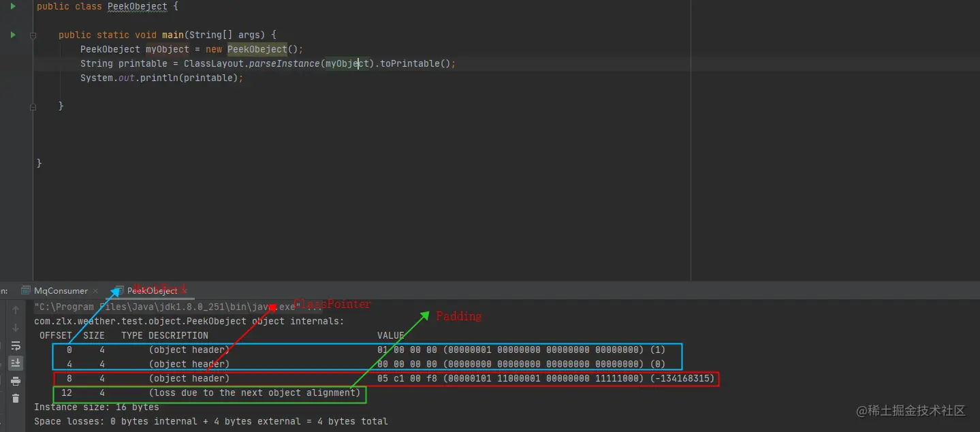
Task: Click the TYPE DESCRIPTION header text
Action: [x=165, y=335]
